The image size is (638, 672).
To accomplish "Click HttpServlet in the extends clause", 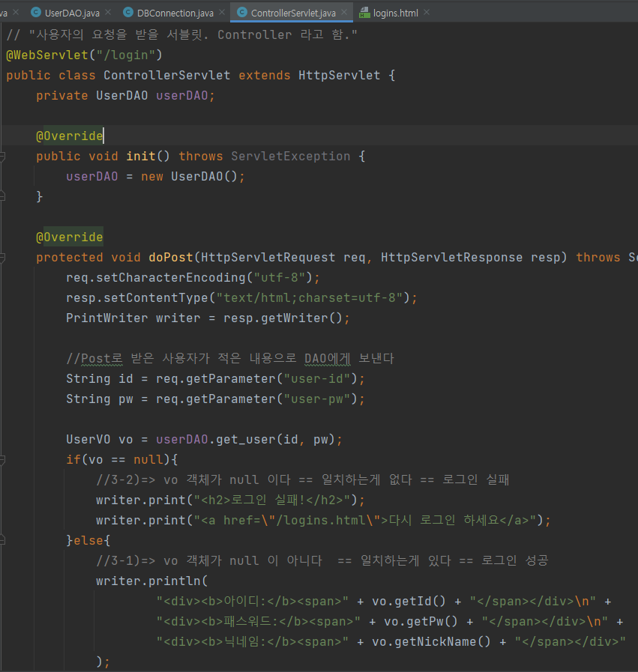I will 339,75.
